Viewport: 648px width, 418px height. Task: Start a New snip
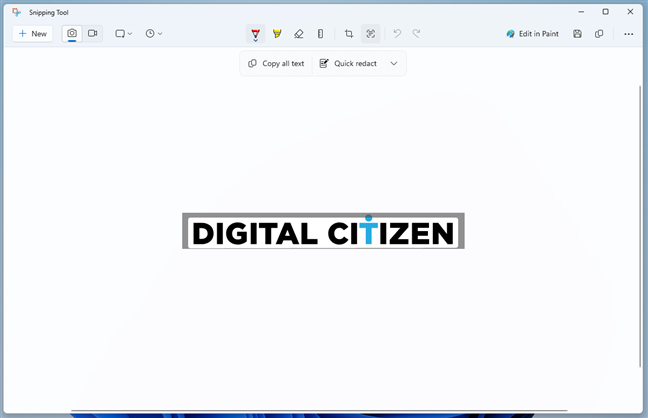pyautogui.click(x=33, y=33)
